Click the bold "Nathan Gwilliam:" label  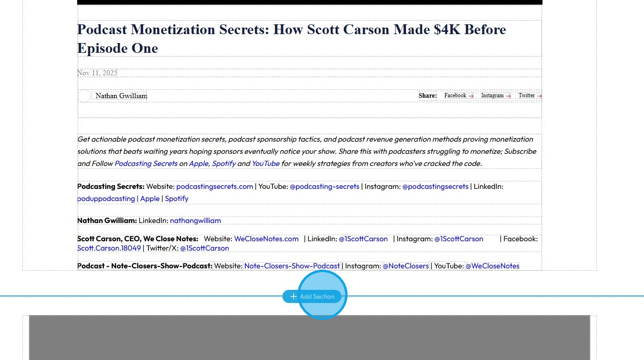click(x=107, y=221)
